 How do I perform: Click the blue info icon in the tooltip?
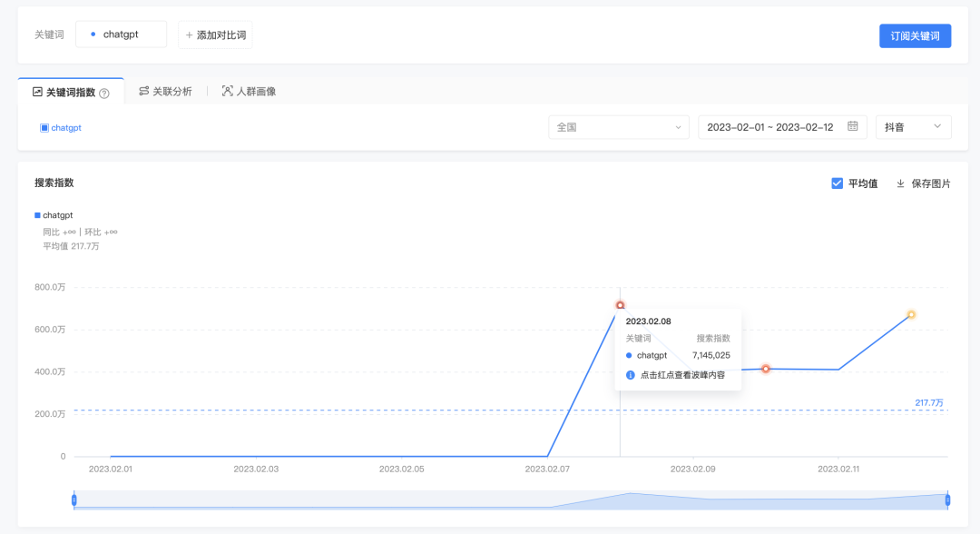[630, 375]
